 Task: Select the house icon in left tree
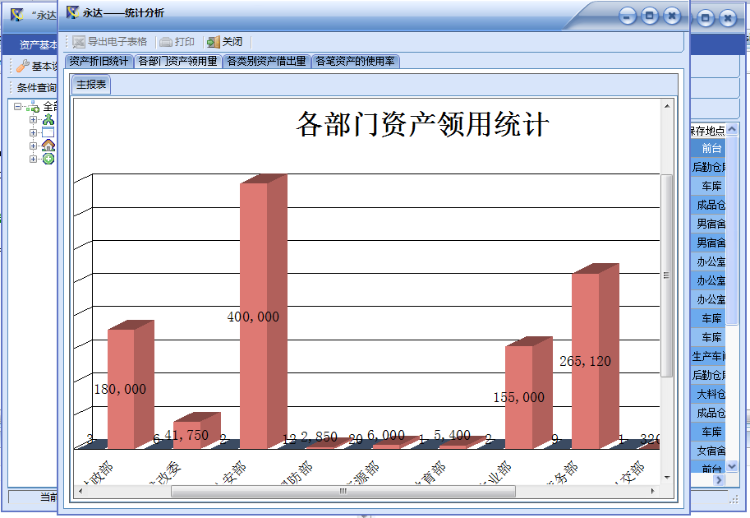click(48, 145)
